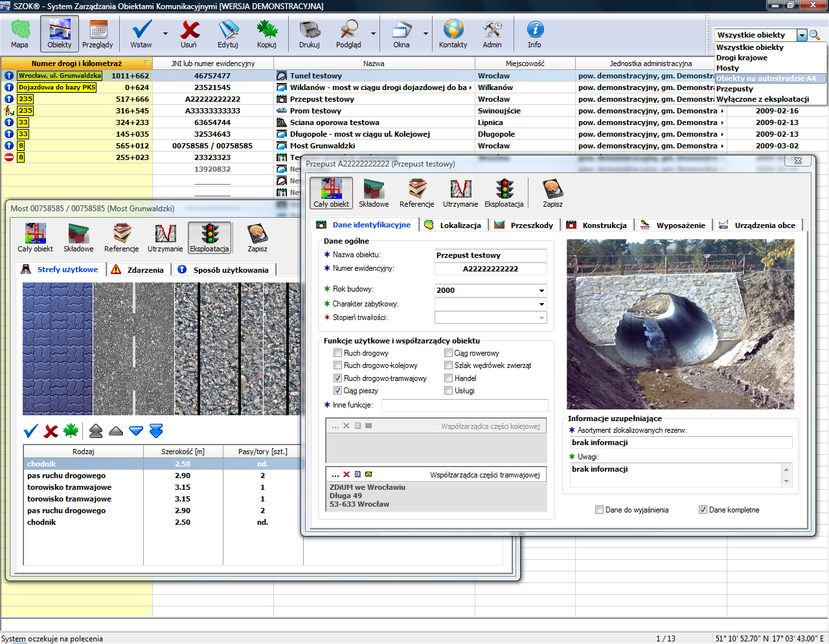This screenshot has width=829, height=644.
Task: Open Utrzymanie in the Most Grunwaldzki window
Action: (x=165, y=238)
